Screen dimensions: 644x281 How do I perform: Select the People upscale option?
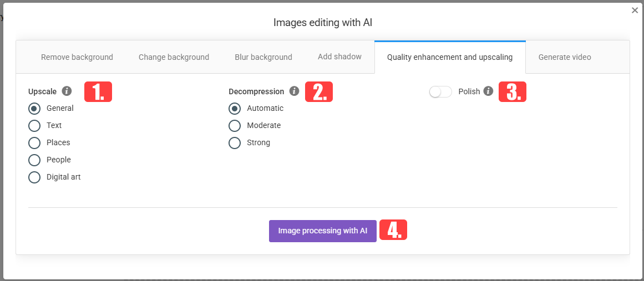coord(34,160)
